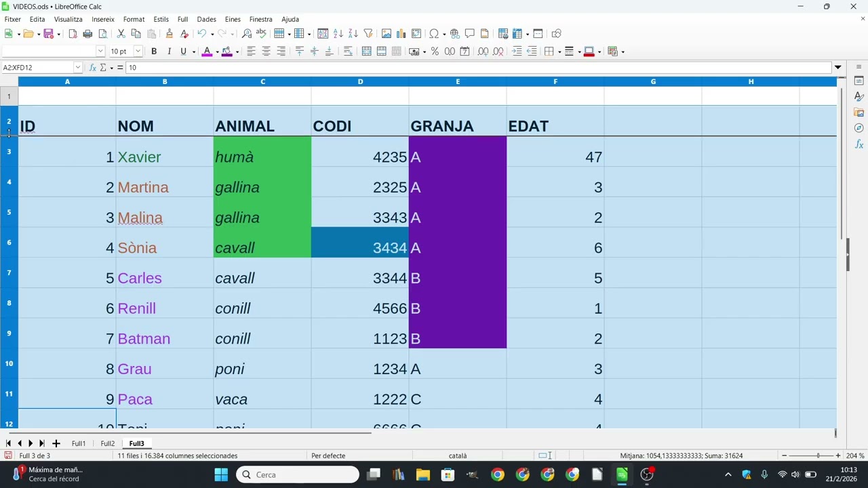Click Merge and center cells icon

click(366, 52)
